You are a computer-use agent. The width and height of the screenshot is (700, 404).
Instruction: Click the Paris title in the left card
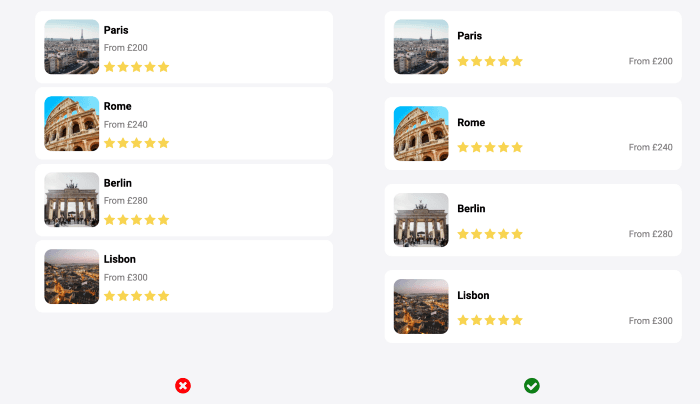(116, 30)
